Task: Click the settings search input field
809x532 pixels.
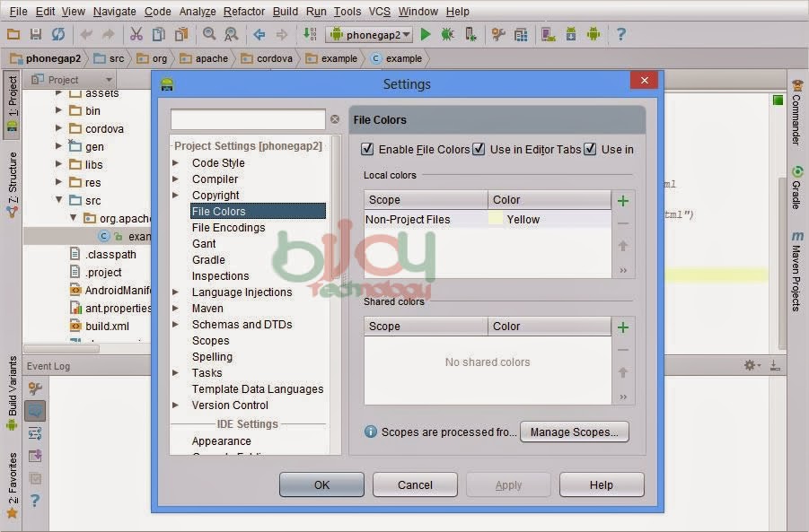Action: (248, 119)
